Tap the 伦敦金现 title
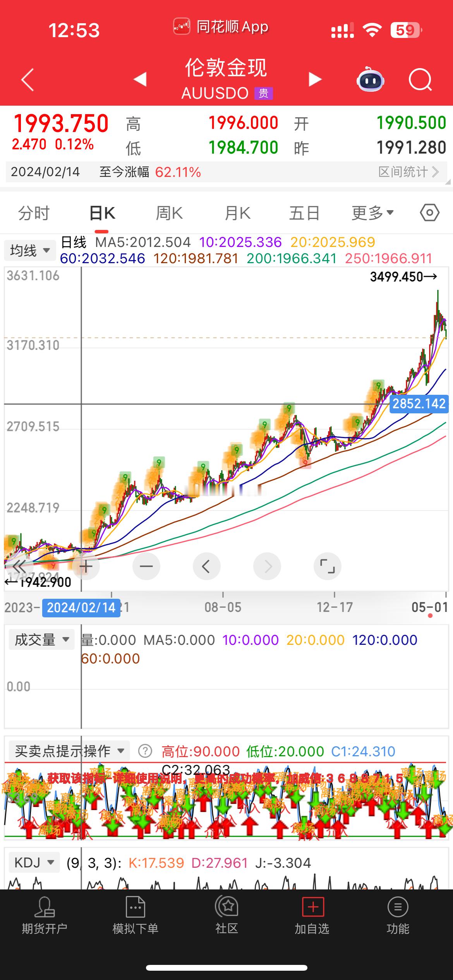Image resolution: width=453 pixels, height=980 pixels. [x=226, y=68]
